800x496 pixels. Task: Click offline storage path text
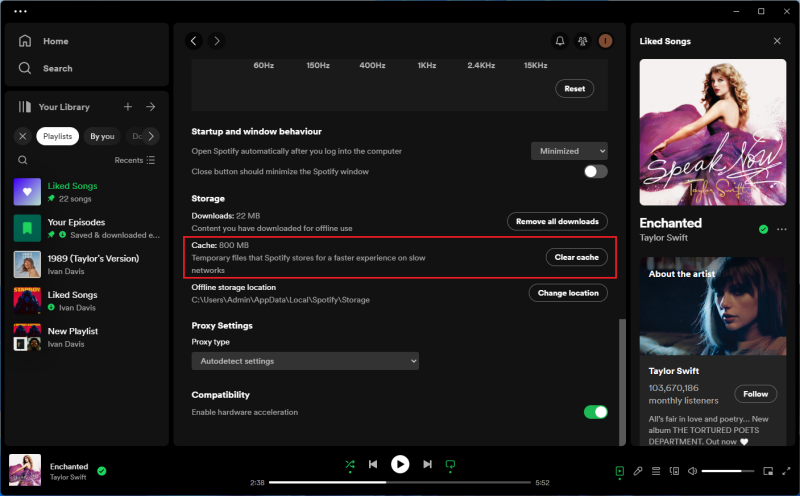pyautogui.click(x=281, y=300)
